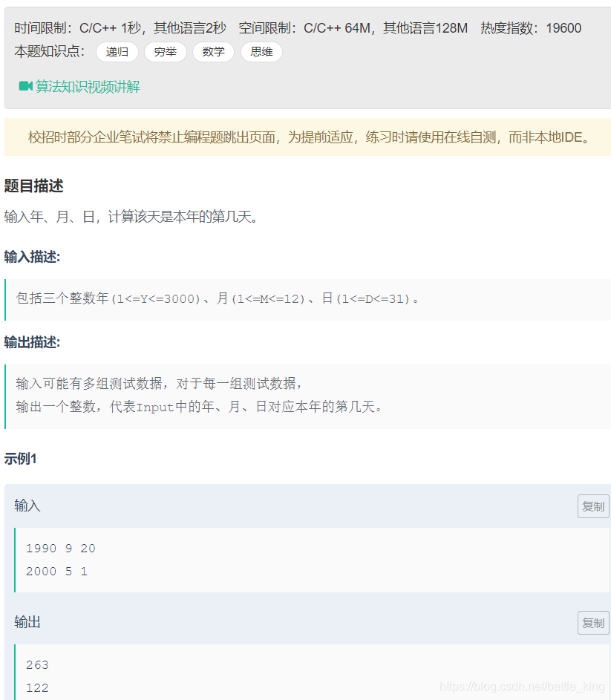Click the highlighted notice about 在线自测
611x700 pixels.
pos(305,137)
